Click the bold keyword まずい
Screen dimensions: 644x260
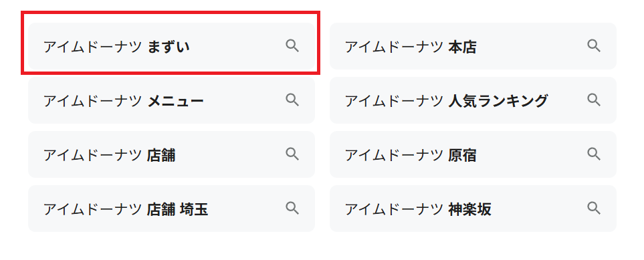point(169,47)
